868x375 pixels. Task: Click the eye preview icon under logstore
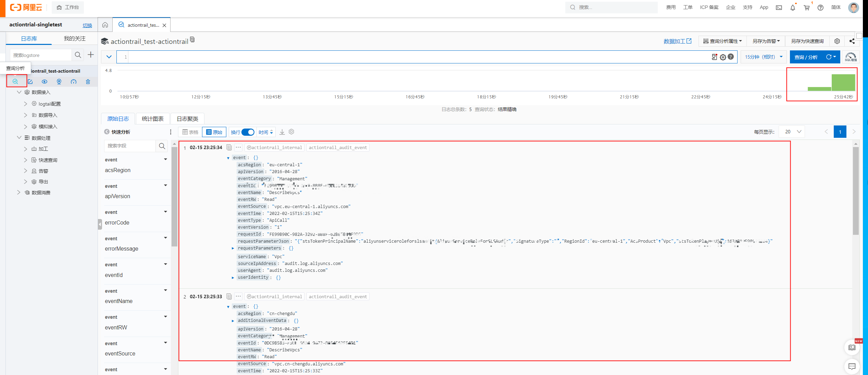[x=45, y=82]
